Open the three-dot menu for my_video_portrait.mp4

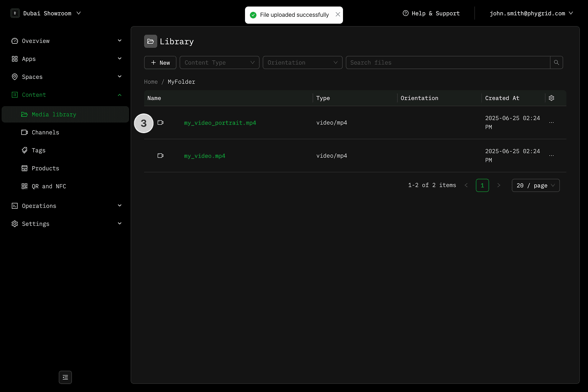click(x=551, y=122)
